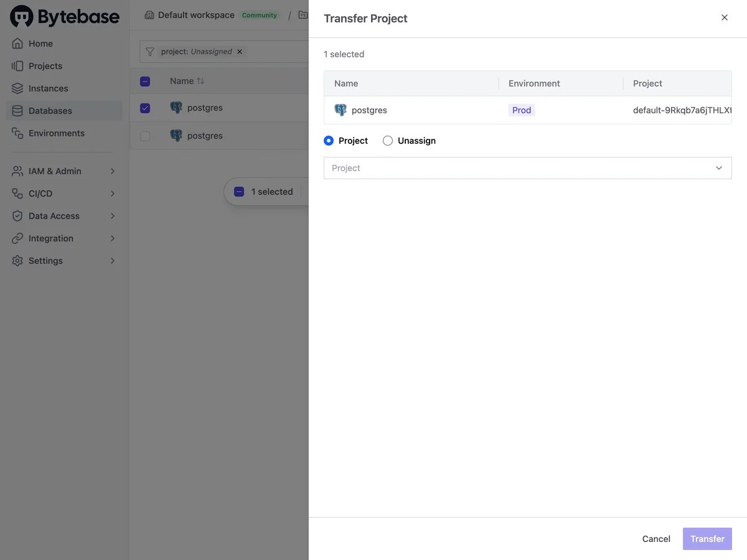Click the Integration link icon
Viewport: 747px width, 560px height.
(x=17, y=238)
